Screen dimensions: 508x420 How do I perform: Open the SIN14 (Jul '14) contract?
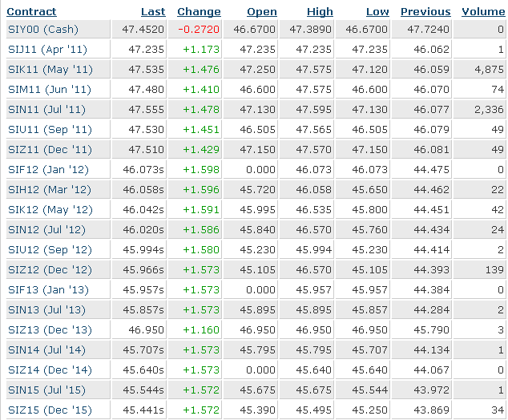46,350
